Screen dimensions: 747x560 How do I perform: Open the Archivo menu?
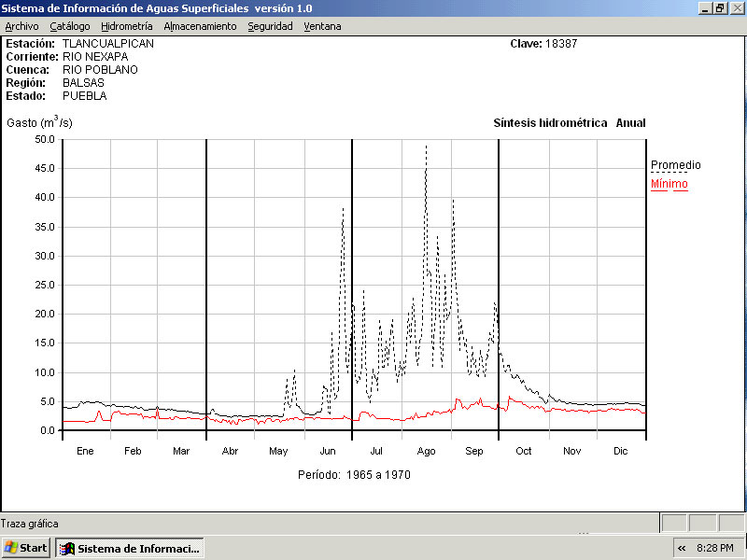(x=22, y=26)
